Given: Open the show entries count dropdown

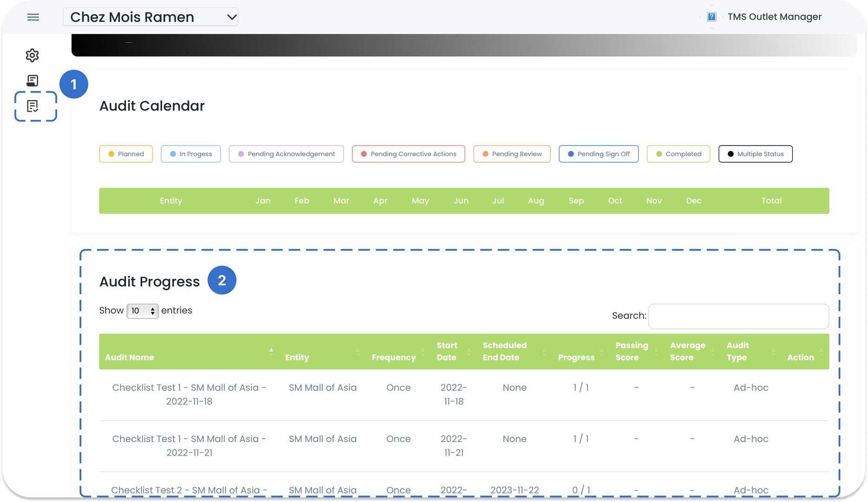Looking at the screenshot, I should click(142, 311).
